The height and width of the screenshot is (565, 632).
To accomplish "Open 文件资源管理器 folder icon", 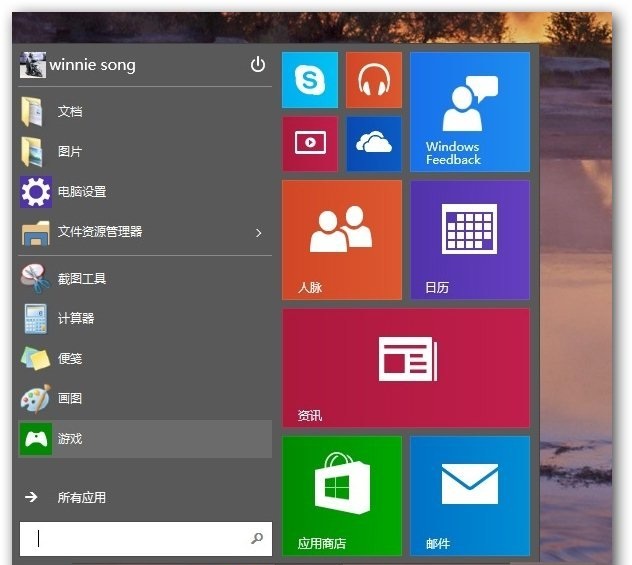I will tap(35, 233).
